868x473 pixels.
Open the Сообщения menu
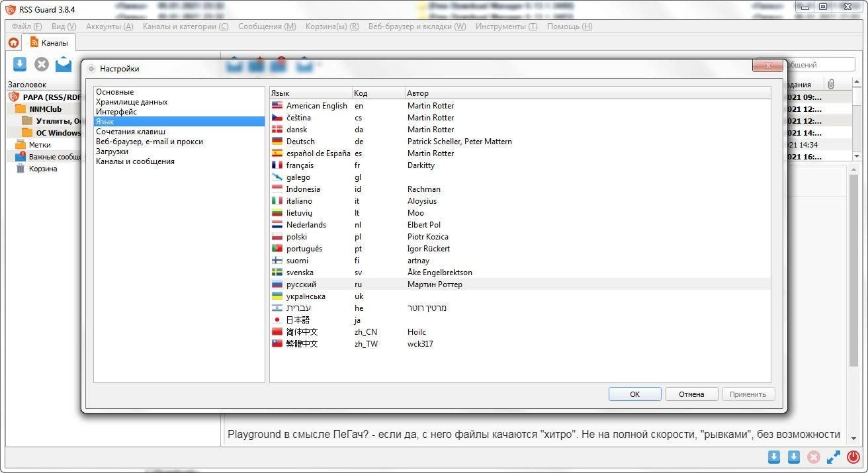pyautogui.click(x=267, y=26)
